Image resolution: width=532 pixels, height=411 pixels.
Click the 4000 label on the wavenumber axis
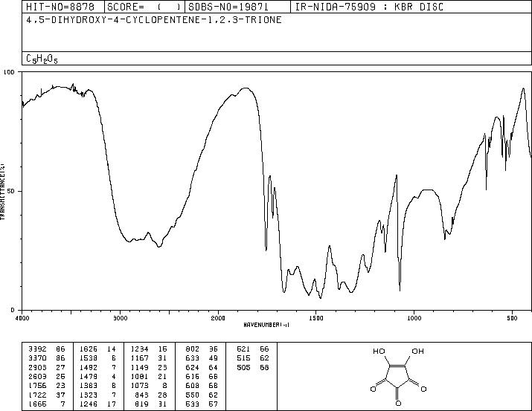click(22, 318)
